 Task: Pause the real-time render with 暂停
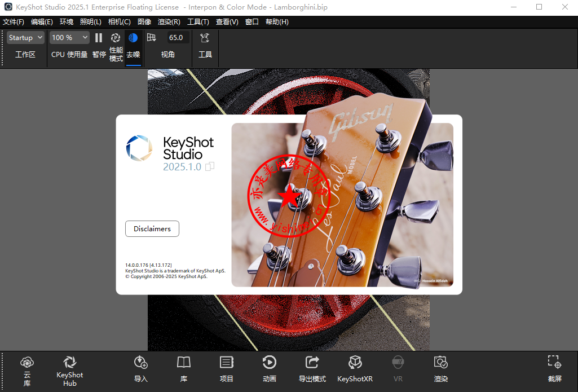pyautogui.click(x=99, y=46)
